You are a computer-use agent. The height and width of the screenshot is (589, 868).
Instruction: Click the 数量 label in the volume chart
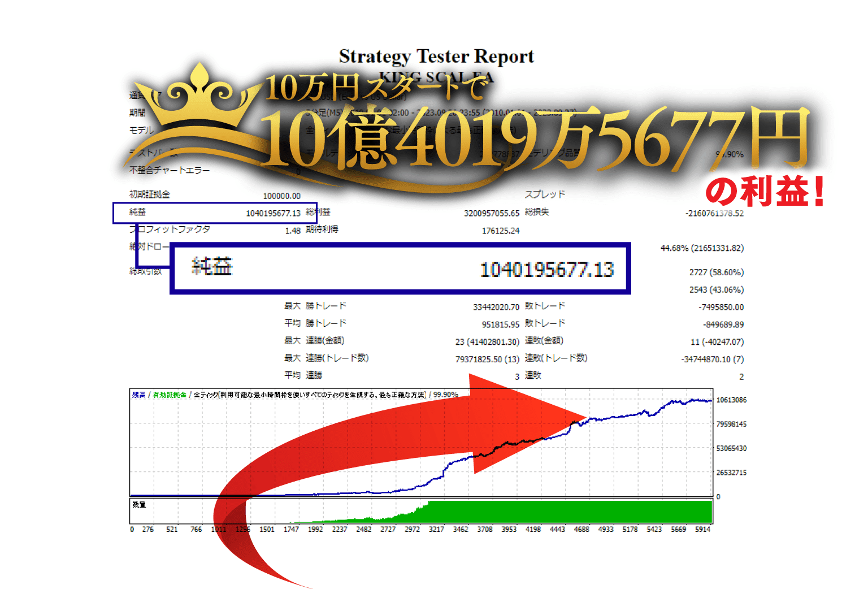139,504
